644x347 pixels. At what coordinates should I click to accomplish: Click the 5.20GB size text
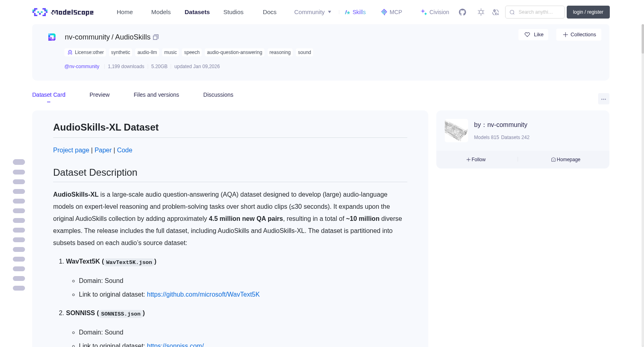click(159, 66)
